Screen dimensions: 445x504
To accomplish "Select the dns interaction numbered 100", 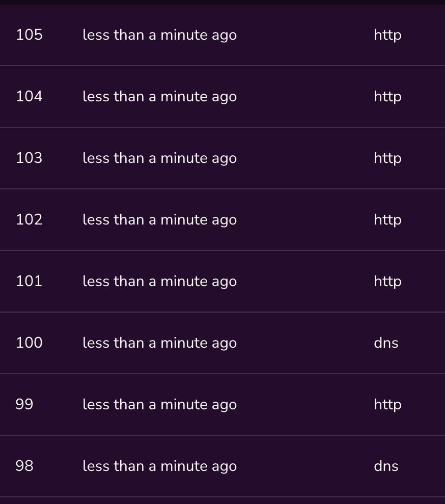I will 29,343.
